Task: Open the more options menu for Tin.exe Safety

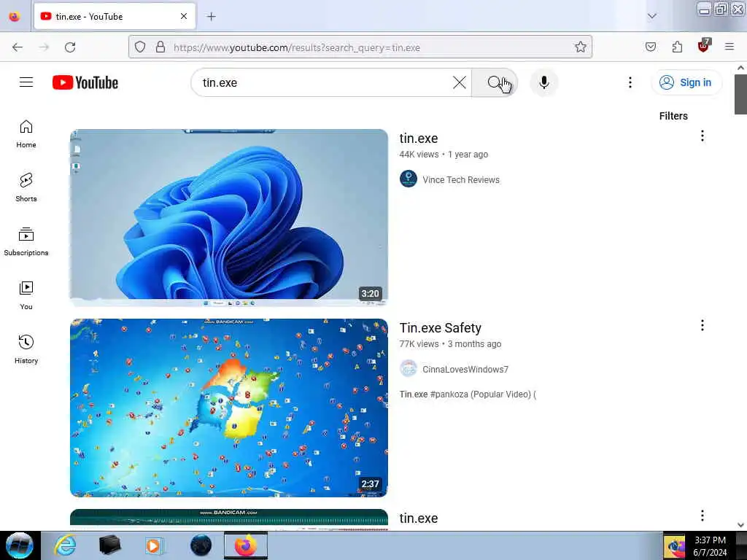Action: [x=703, y=325]
